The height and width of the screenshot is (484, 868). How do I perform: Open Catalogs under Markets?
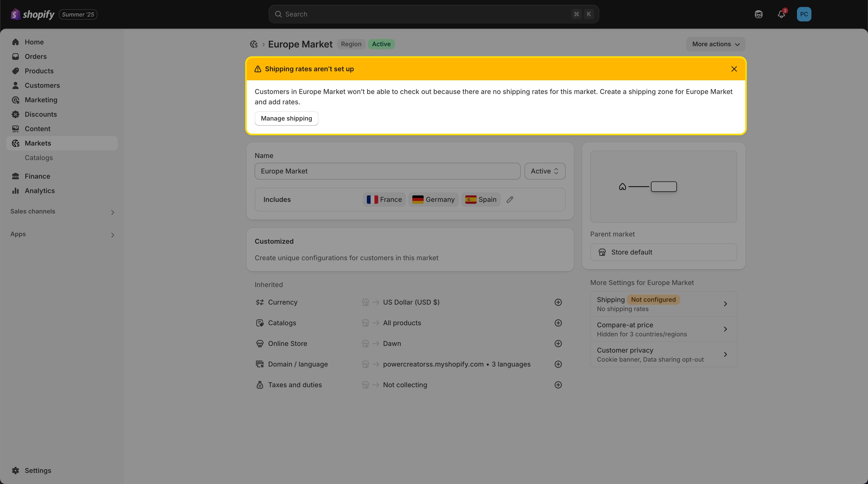[62, 158]
